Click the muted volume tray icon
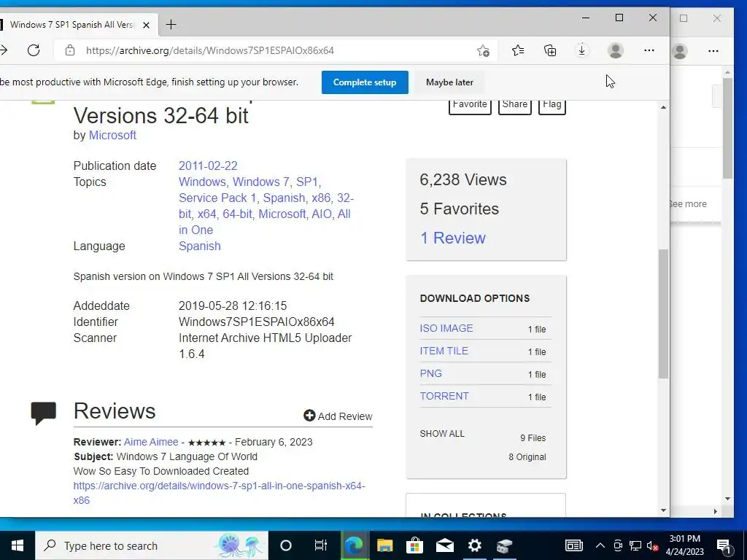747x560 pixels. click(x=652, y=545)
